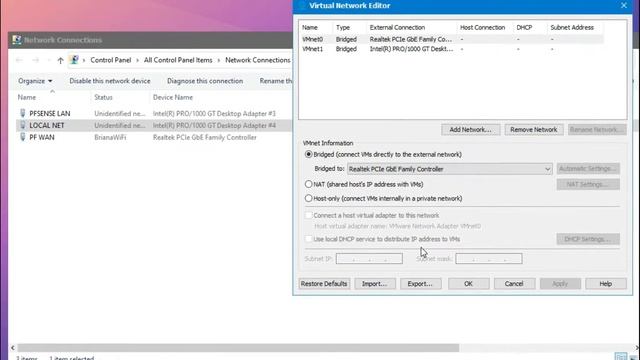
Task: Open the Bridged to adapter dropdown
Action: pos(449,169)
